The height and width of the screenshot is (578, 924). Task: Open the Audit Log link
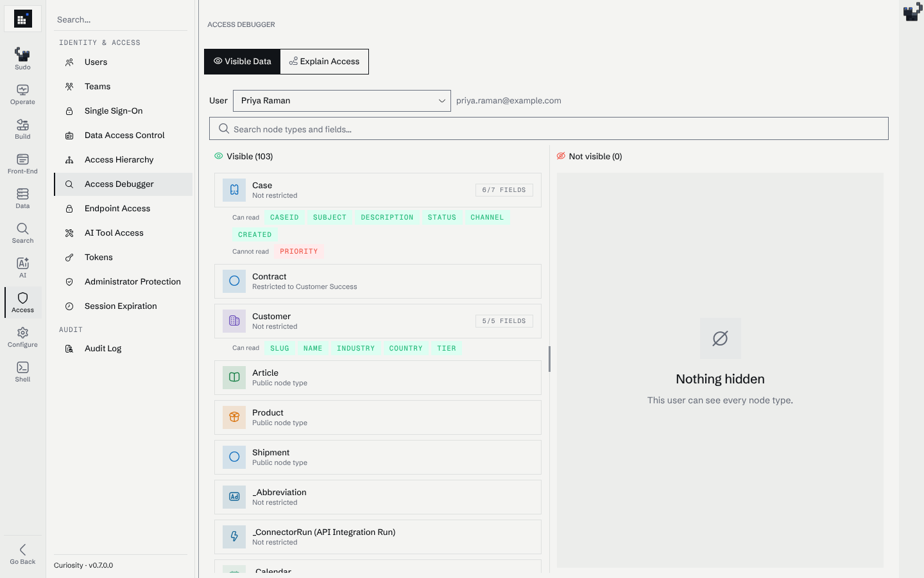123,349
